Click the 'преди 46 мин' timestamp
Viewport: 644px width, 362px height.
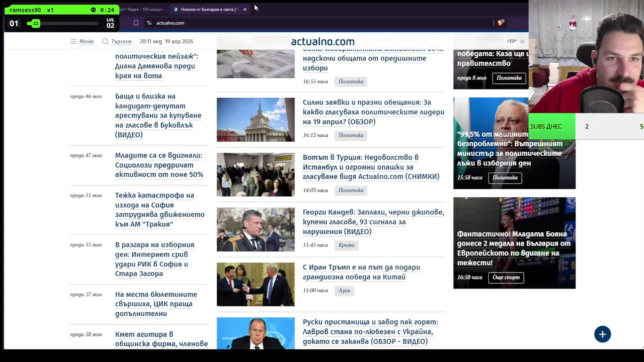(86, 96)
